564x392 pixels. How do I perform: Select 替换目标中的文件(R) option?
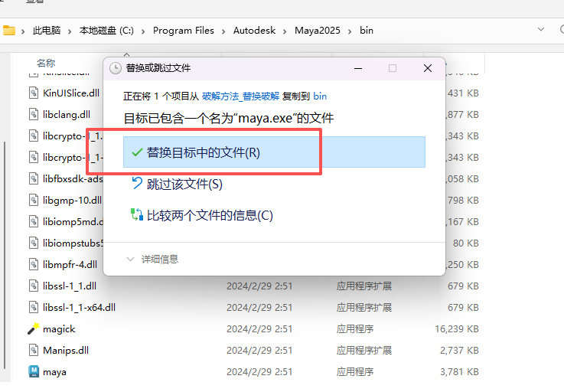[x=204, y=152]
